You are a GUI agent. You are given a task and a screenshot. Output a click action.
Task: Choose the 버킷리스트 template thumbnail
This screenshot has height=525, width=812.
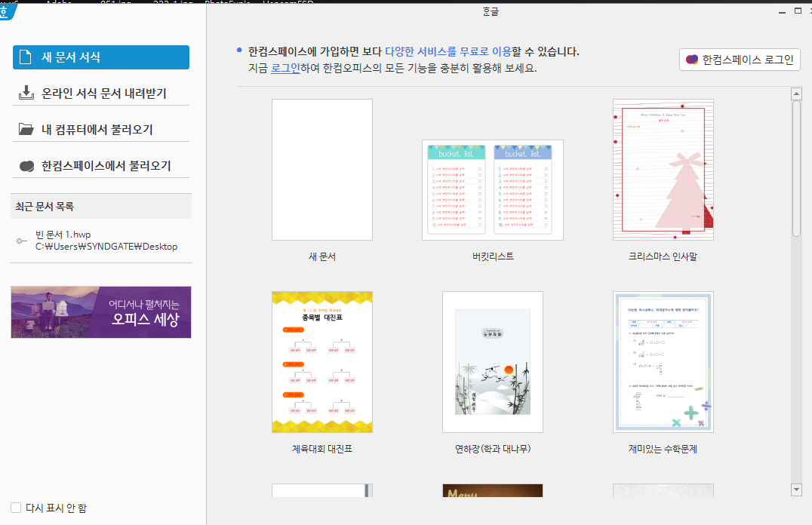point(492,189)
